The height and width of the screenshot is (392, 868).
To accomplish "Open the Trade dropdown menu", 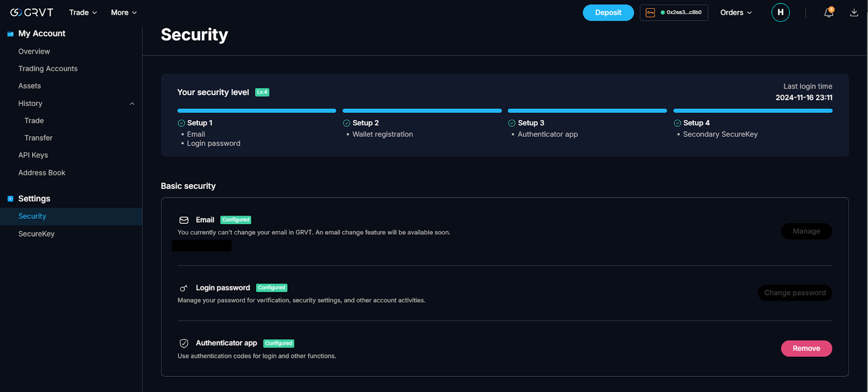I will [x=83, y=12].
